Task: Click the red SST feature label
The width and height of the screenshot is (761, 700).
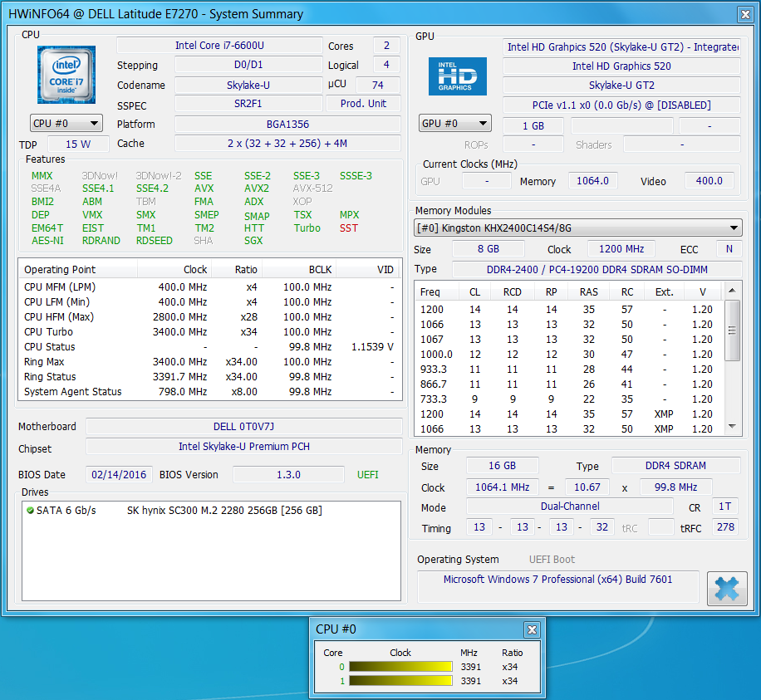Action: tap(348, 228)
